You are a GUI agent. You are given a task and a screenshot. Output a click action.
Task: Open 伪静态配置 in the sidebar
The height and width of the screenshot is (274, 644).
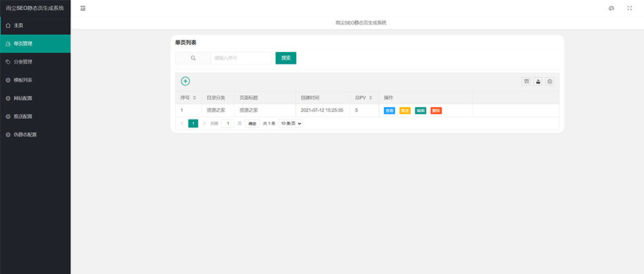(x=25, y=135)
